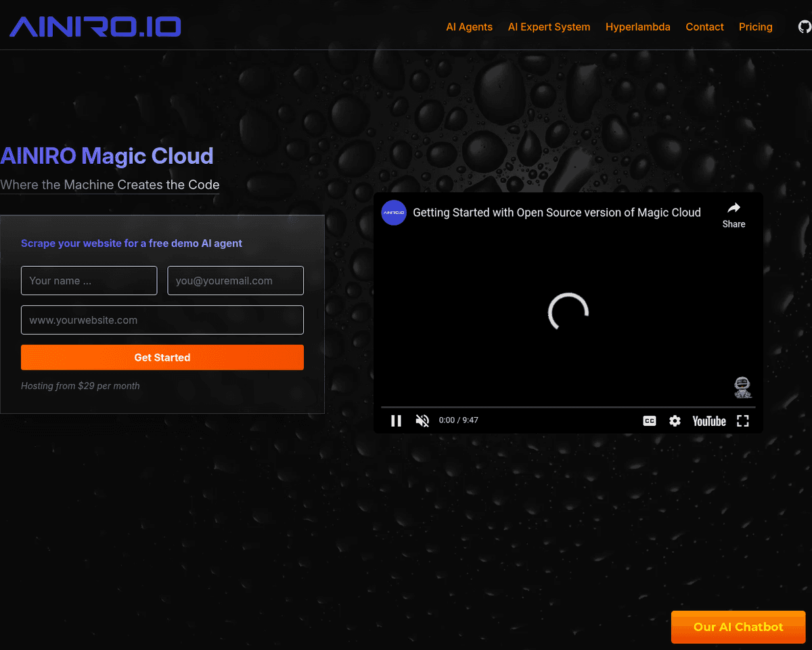View the Pricing page
Screen dimensions: 812x650
pos(755,27)
